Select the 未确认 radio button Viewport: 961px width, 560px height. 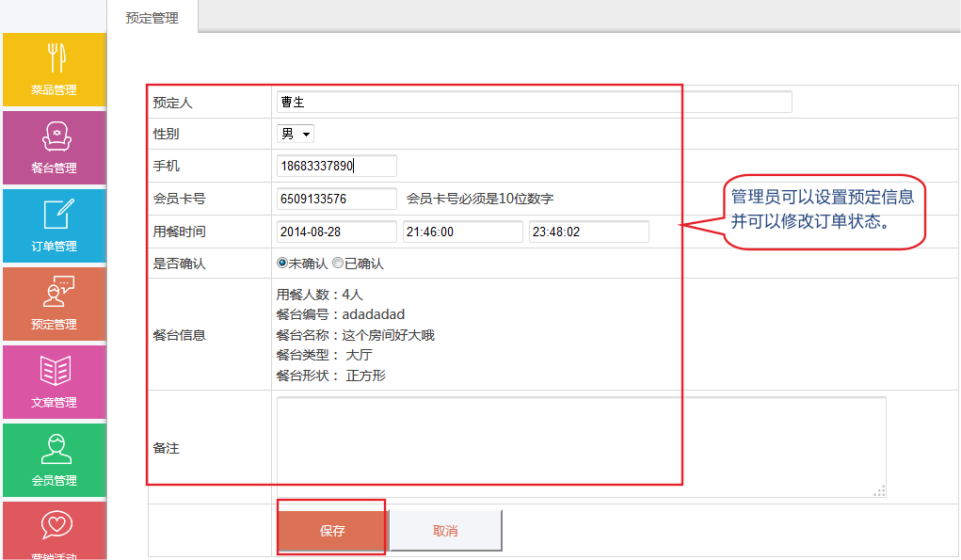tap(282, 264)
